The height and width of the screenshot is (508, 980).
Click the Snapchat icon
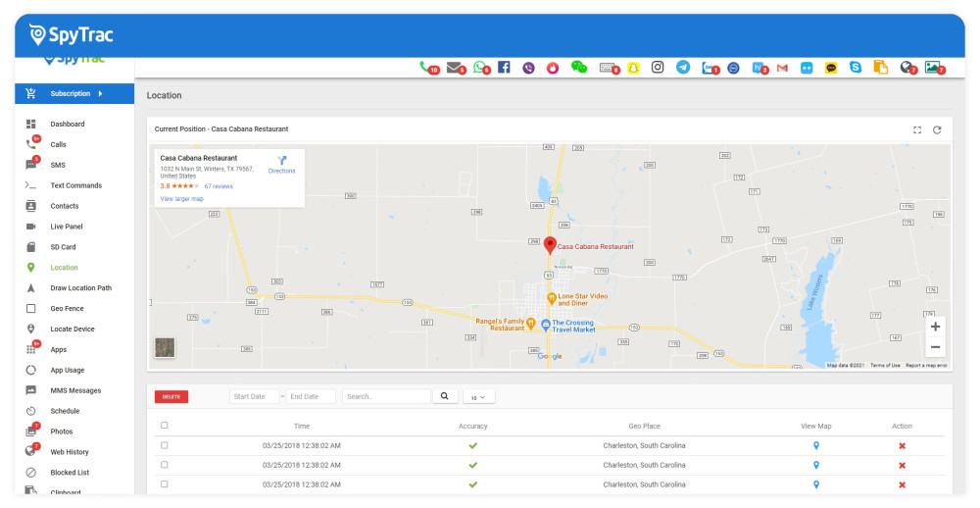click(633, 68)
